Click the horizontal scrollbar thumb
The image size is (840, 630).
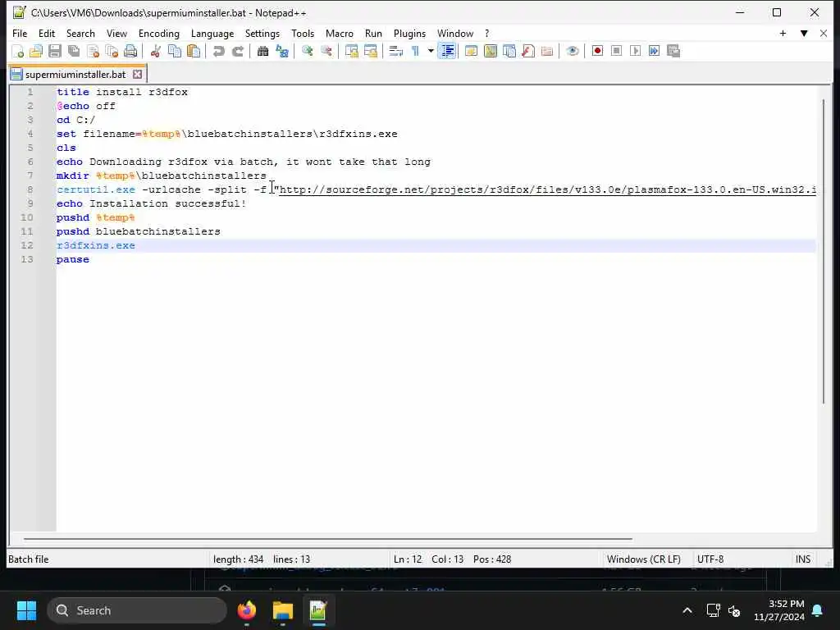click(328, 538)
